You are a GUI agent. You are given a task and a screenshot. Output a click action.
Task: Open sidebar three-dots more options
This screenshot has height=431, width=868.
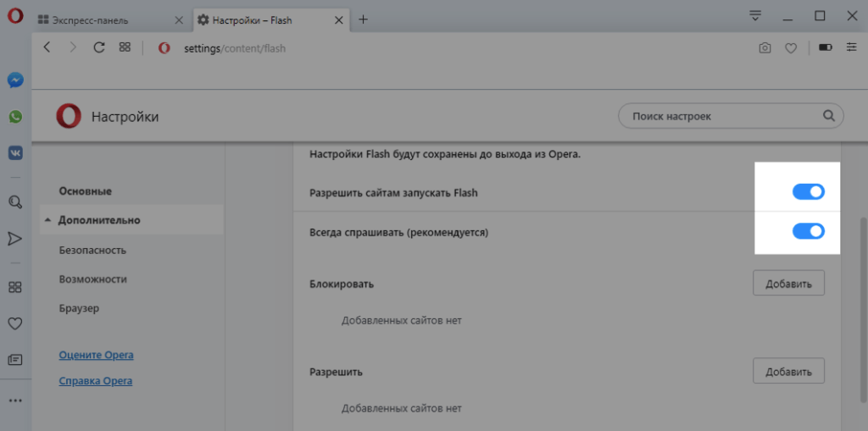point(15,401)
